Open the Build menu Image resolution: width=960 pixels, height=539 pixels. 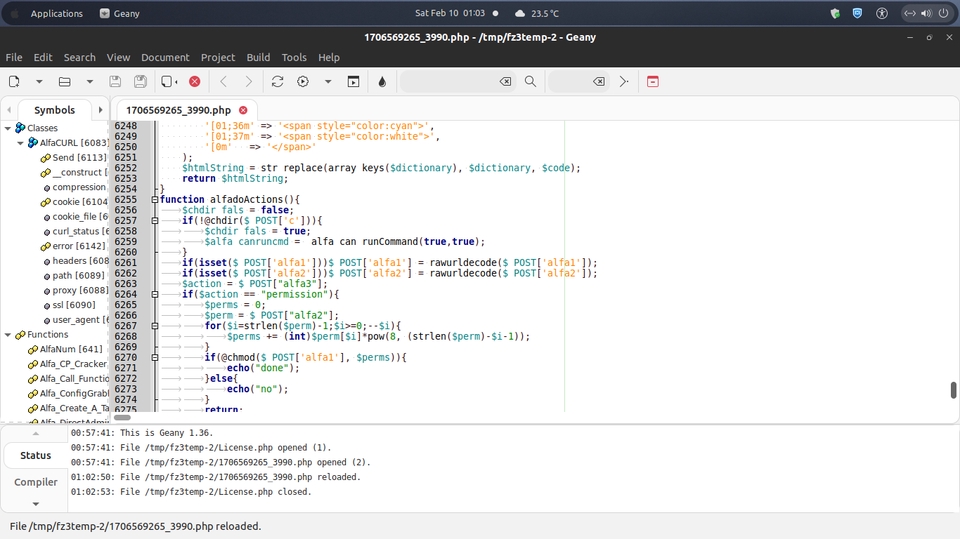[258, 57]
